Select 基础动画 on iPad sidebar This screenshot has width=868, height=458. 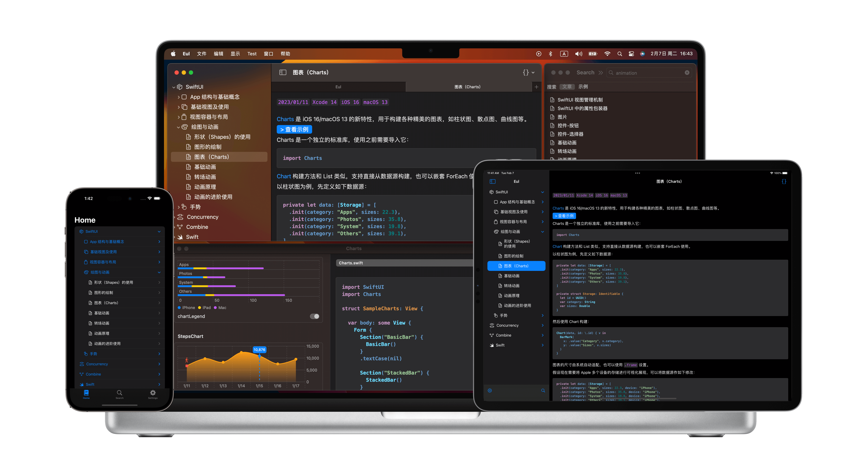click(x=516, y=276)
